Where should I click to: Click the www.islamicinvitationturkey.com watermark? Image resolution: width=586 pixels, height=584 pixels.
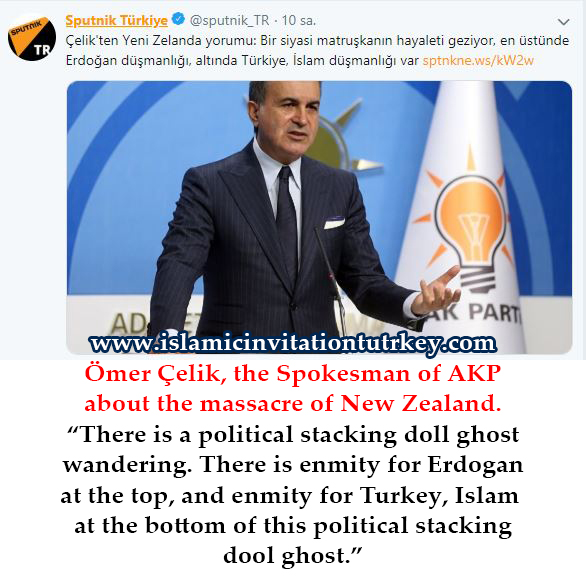click(293, 343)
